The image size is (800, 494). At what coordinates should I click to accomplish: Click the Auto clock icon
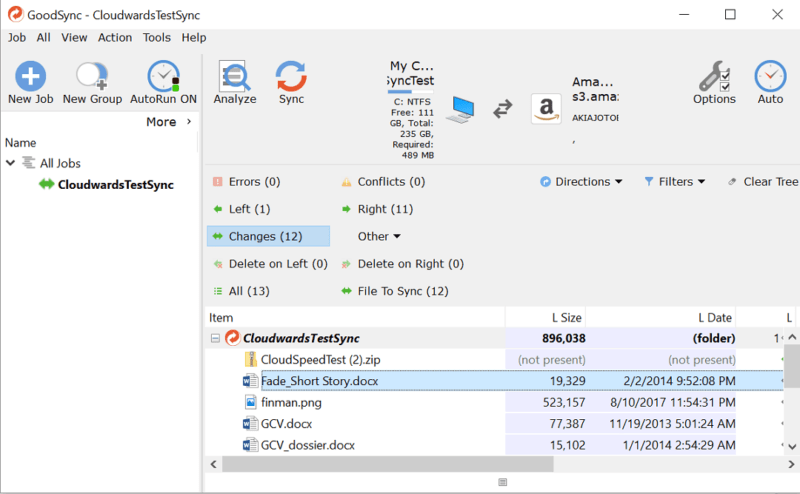click(770, 76)
